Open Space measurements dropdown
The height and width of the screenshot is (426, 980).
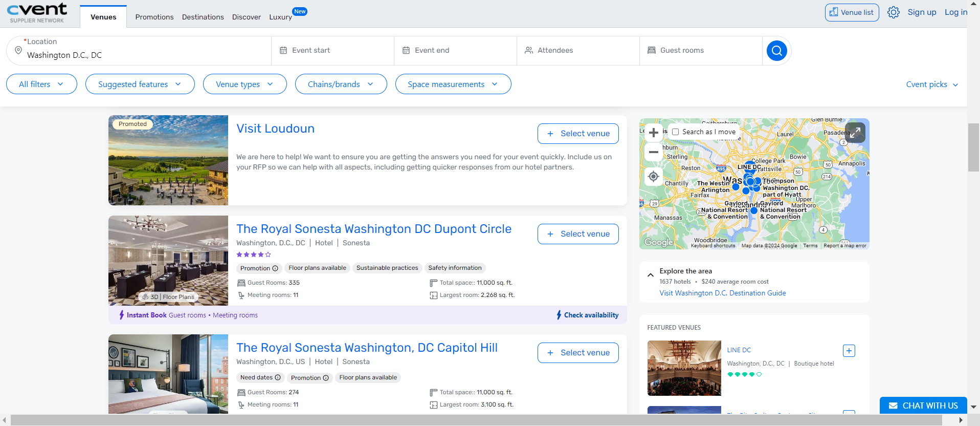(x=453, y=84)
